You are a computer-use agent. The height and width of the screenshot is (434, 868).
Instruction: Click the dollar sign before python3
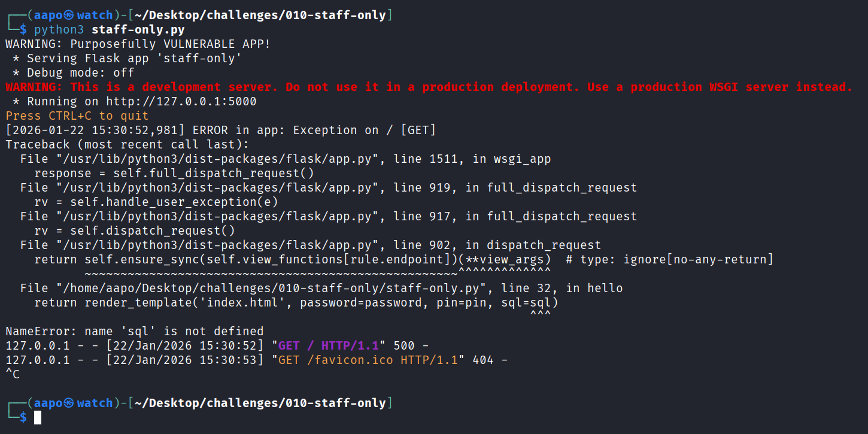click(x=23, y=29)
